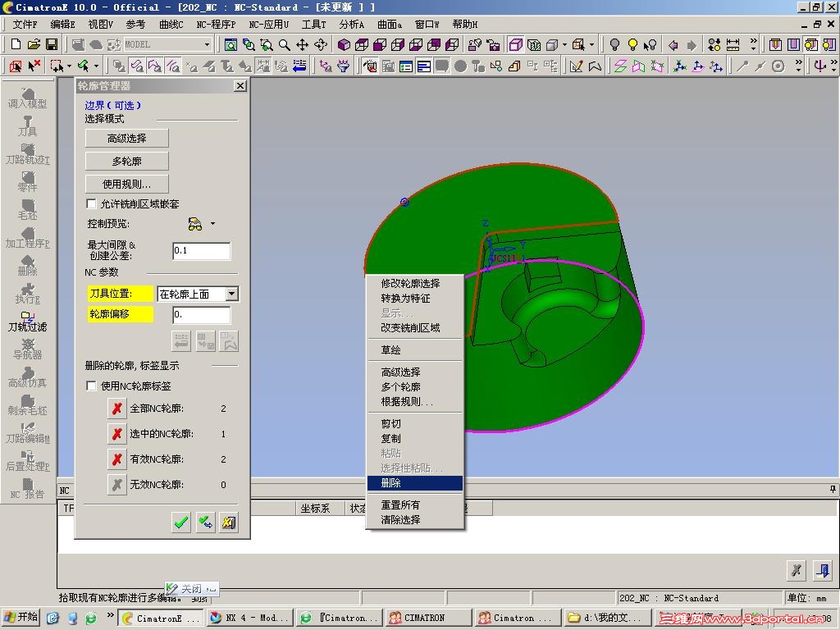Click the red X beside 有效NC轮廓
Viewport: 840px width, 630px height.
pyautogui.click(x=116, y=459)
